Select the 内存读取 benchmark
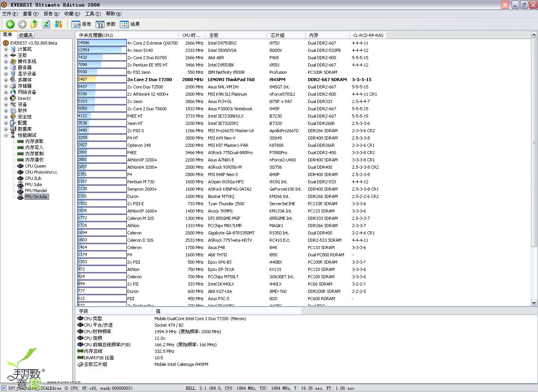538x392 pixels. click(x=34, y=141)
